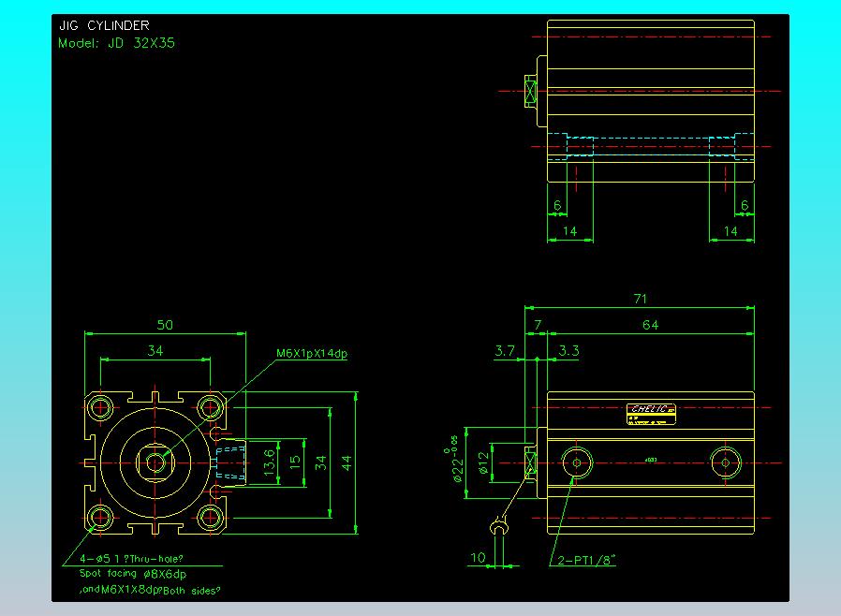Click the left PT1/8 port circle in the side view
841x616 pixels.
[575, 461]
